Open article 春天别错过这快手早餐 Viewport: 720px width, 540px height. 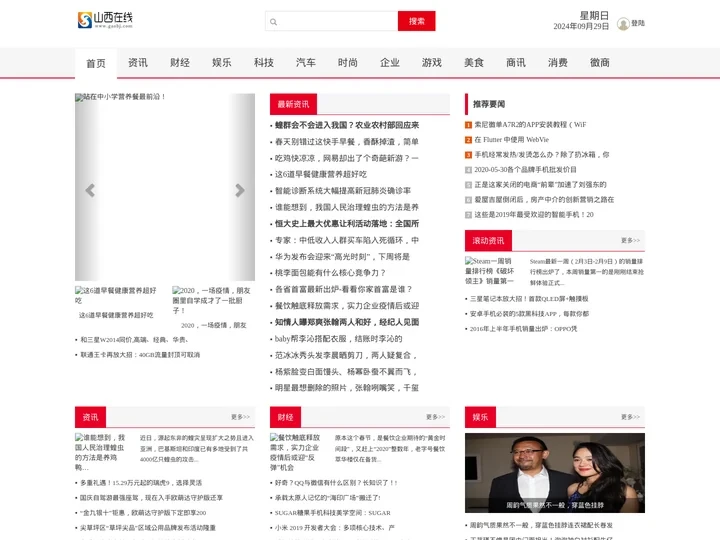click(x=347, y=141)
